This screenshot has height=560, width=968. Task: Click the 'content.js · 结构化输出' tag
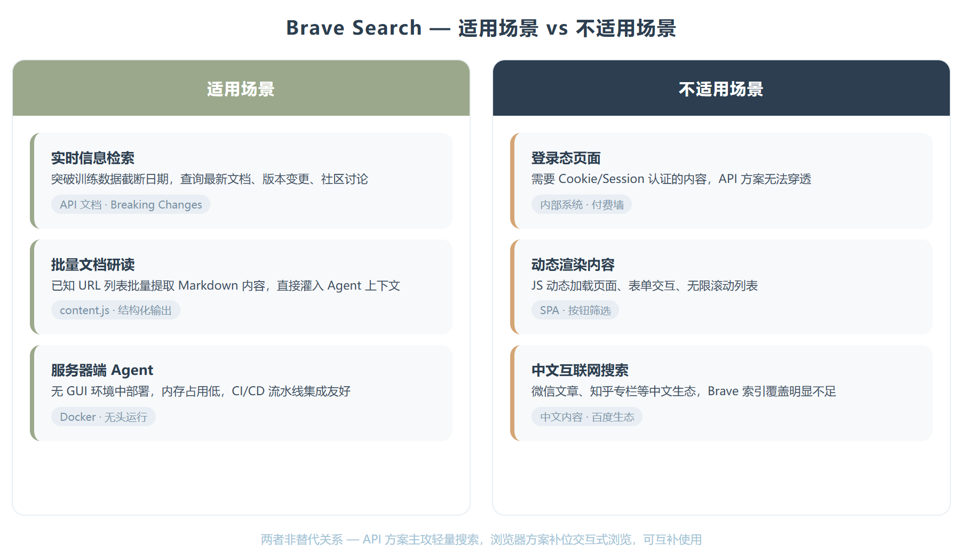(x=116, y=310)
